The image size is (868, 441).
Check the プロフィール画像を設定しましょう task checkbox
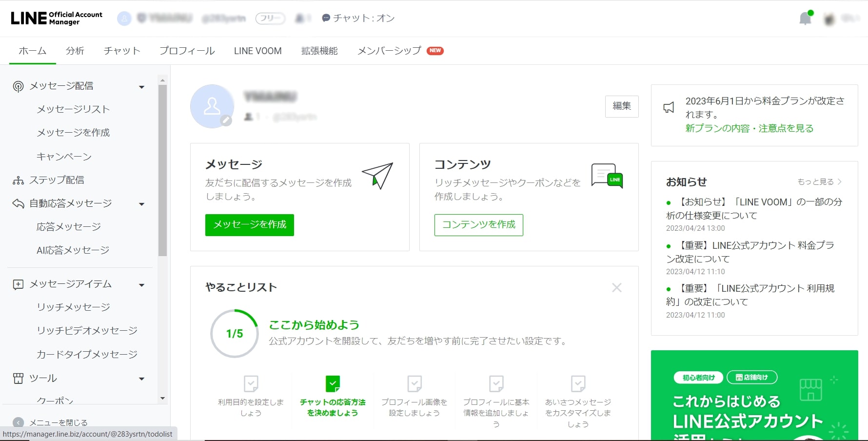pos(414,384)
